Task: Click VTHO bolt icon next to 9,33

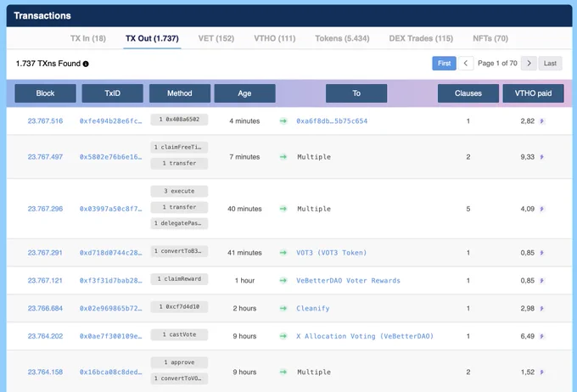Action: coord(541,157)
